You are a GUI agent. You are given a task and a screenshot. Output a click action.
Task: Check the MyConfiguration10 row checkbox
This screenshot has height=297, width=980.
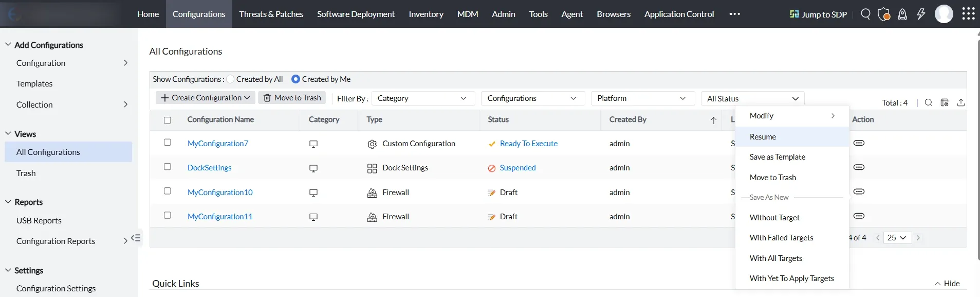[x=168, y=191]
